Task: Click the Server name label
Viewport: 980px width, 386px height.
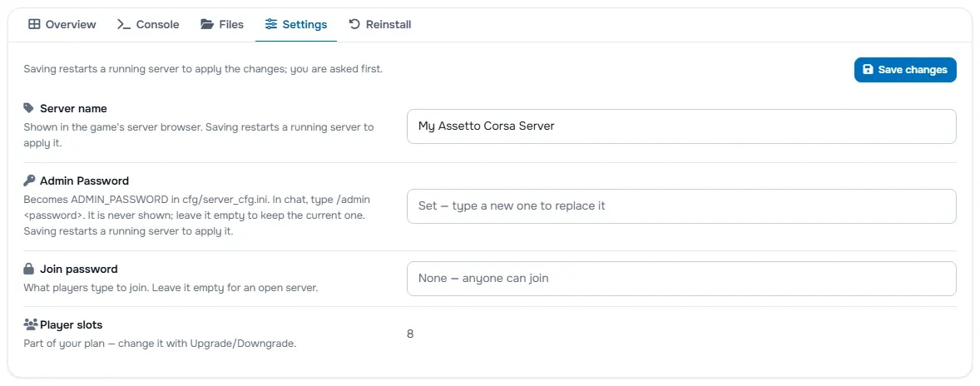Action: pos(73,108)
